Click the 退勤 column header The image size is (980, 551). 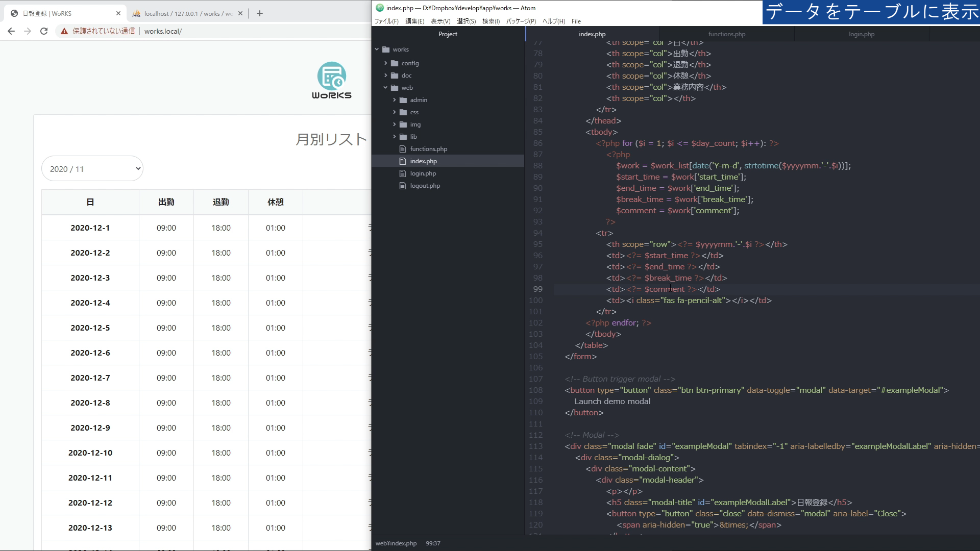221,202
